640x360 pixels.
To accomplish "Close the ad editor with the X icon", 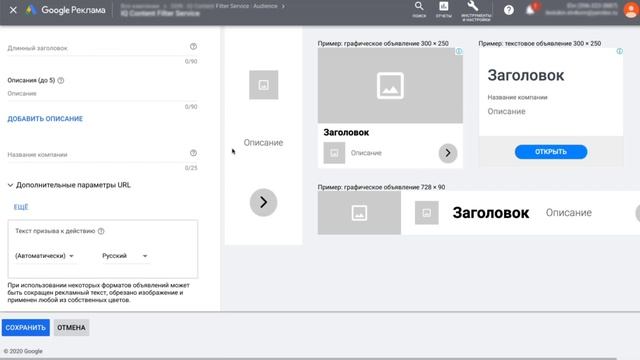I will [x=13, y=10].
